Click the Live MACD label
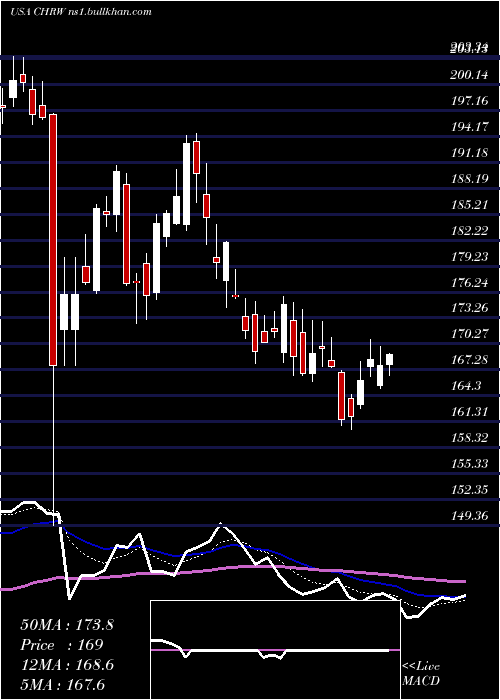This screenshot has height=700, width=500. tap(421, 673)
